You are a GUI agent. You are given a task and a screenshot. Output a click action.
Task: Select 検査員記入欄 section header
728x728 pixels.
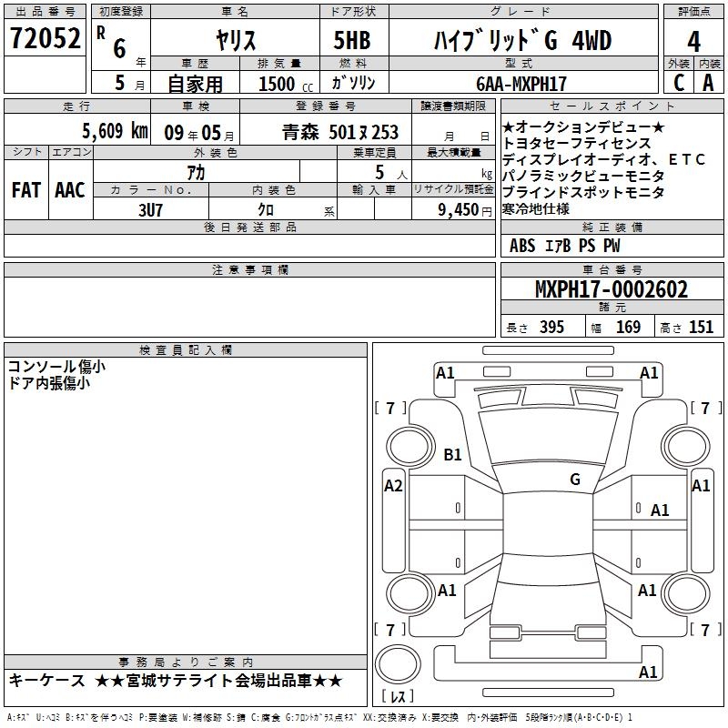(186, 350)
